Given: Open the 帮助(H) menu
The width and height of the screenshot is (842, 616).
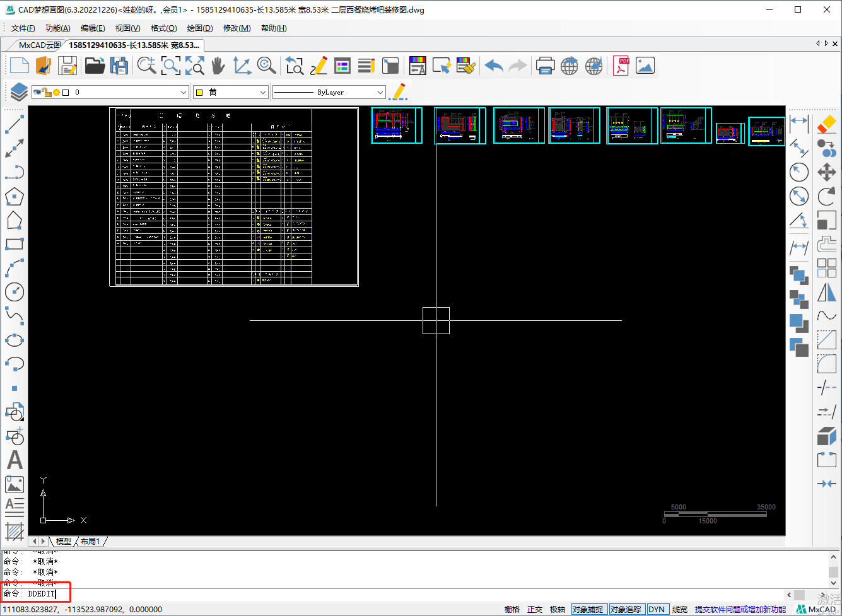Looking at the screenshot, I should 274,28.
